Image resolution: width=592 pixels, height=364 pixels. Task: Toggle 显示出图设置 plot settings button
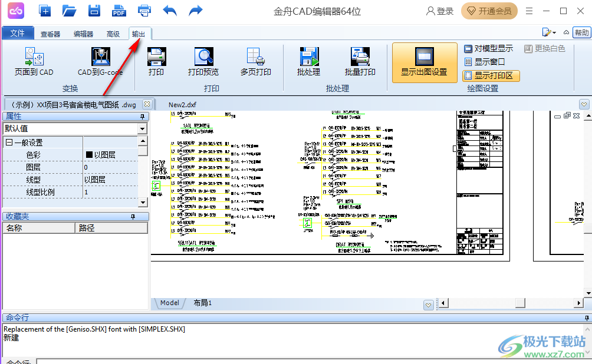pyautogui.click(x=425, y=62)
